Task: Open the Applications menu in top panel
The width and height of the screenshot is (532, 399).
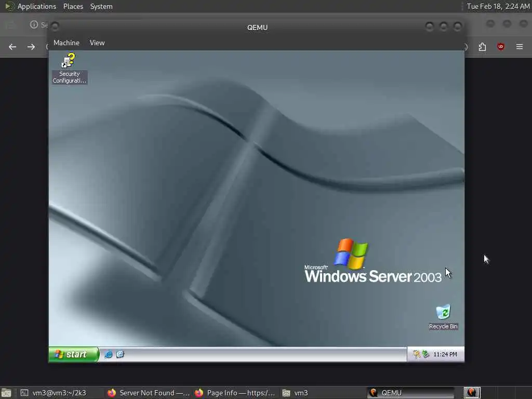Action: point(37,6)
